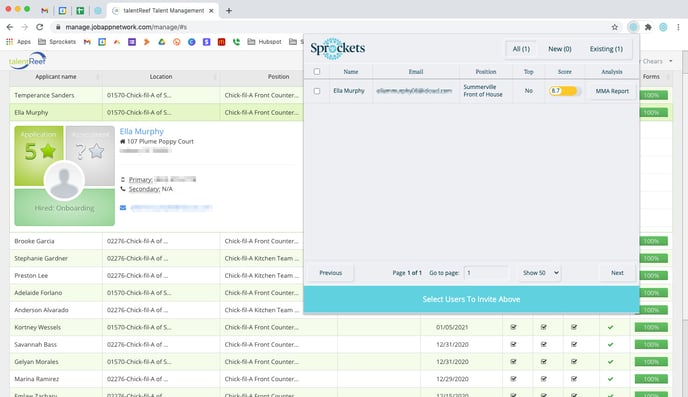
Task: Sort Sprockets table by Score column
Action: point(564,72)
